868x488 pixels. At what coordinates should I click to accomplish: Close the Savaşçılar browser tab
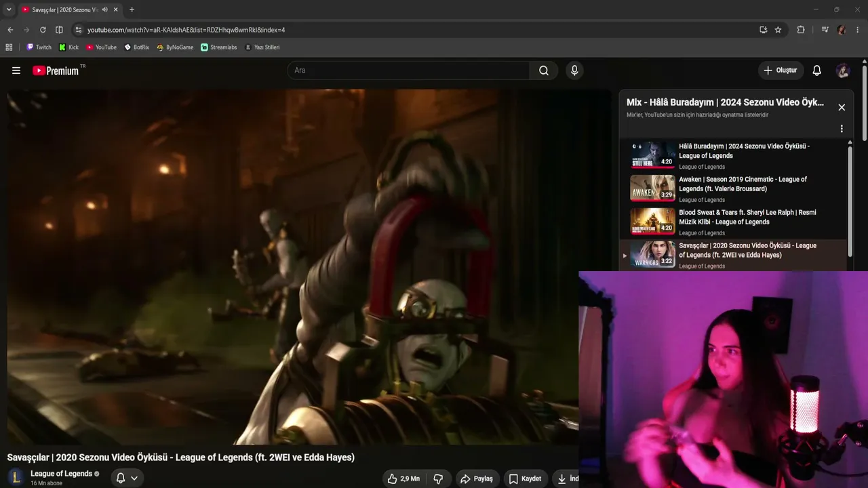(116, 9)
